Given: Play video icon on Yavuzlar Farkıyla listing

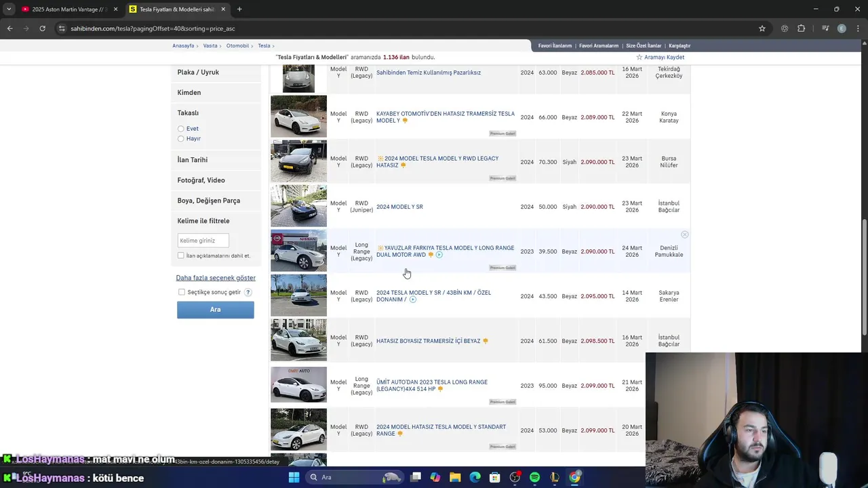Looking at the screenshot, I should (439, 255).
